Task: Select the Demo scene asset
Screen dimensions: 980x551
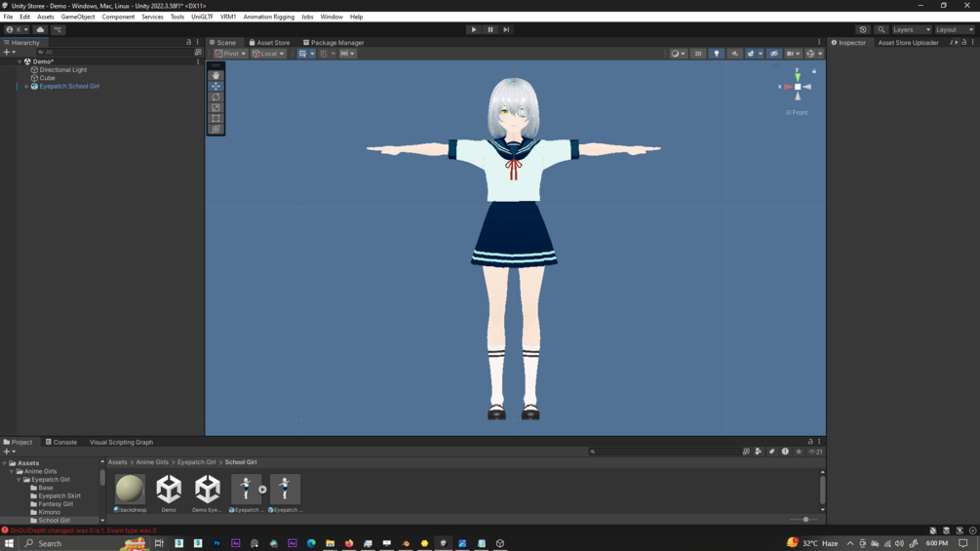Action: click(x=169, y=492)
